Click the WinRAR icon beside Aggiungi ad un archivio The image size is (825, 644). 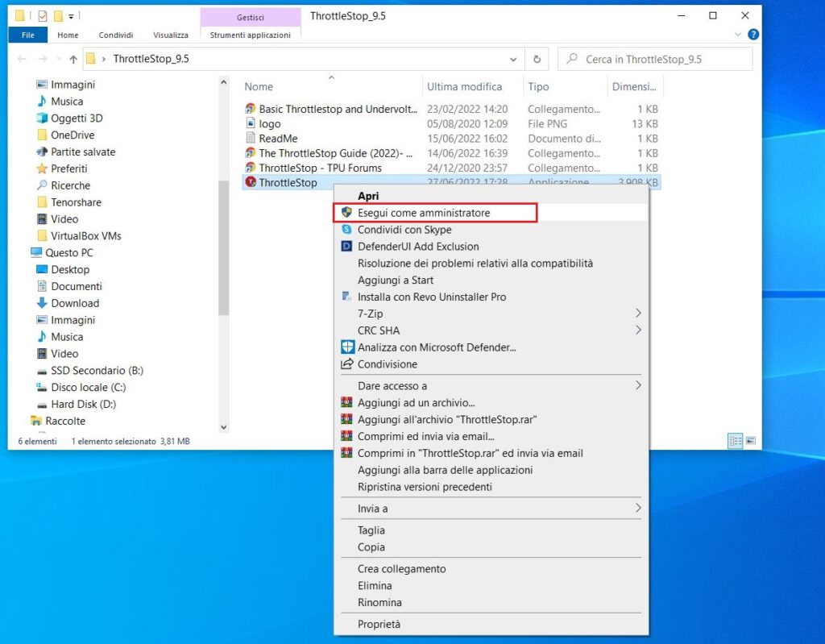coord(346,402)
